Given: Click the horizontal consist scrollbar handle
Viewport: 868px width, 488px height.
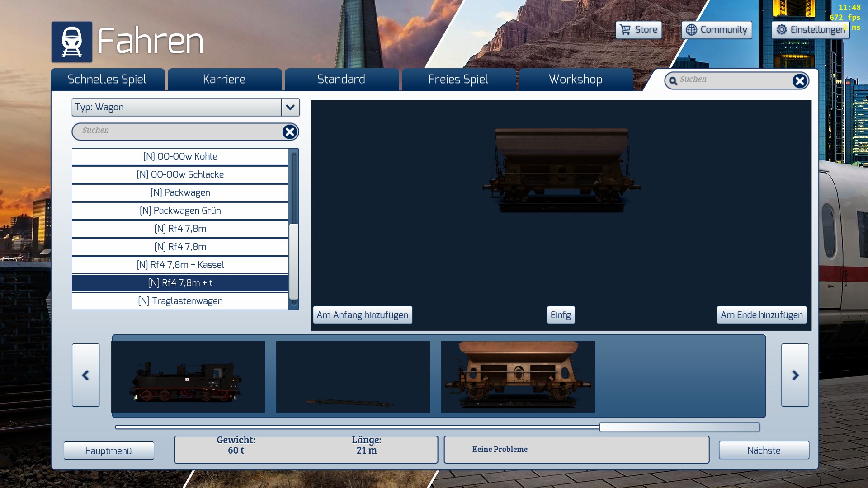Looking at the screenshot, I should coord(679,427).
